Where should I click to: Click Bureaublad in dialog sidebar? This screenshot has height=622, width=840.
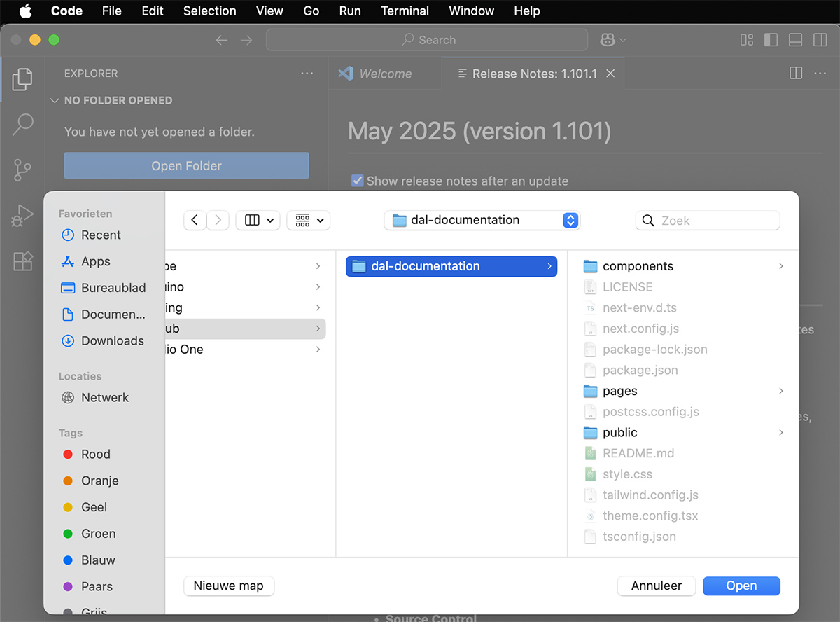[x=104, y=288]
